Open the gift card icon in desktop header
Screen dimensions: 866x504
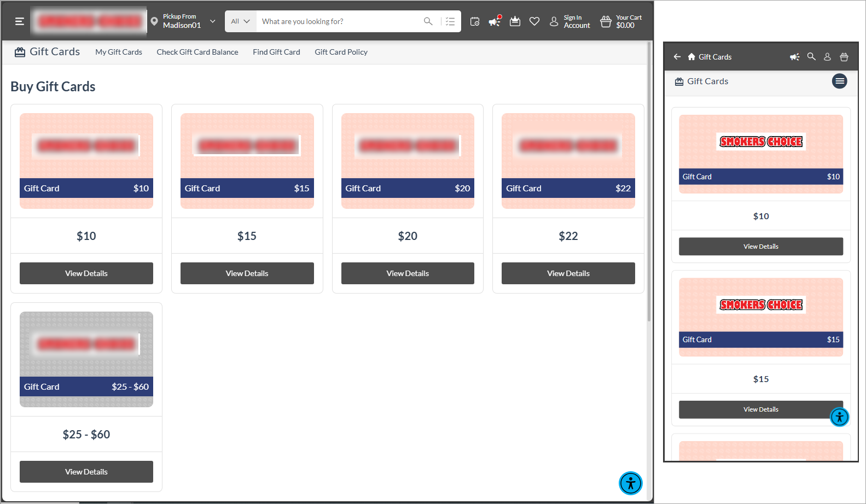click(x=515, y=21)
